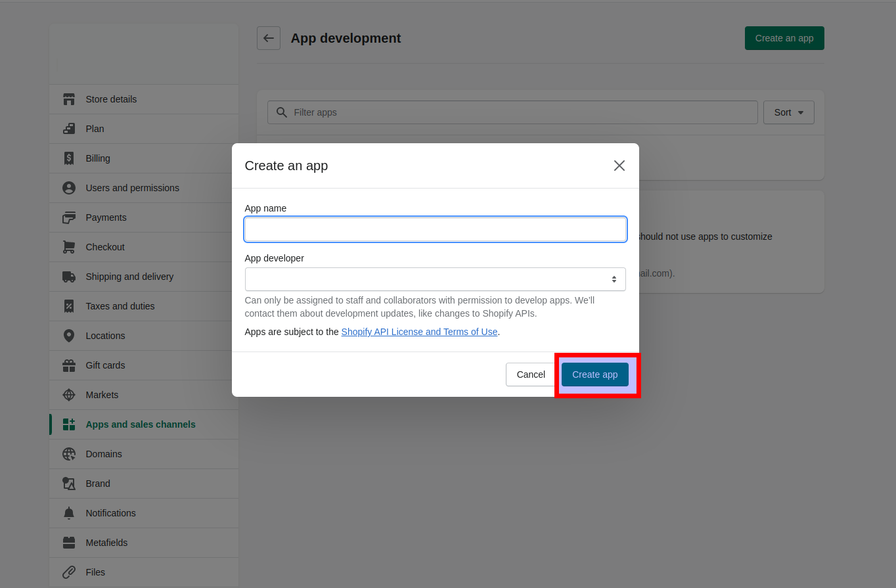Click the Apps and sales channels icon
This screenshot has width=896, height=588.
coord(69,424)
